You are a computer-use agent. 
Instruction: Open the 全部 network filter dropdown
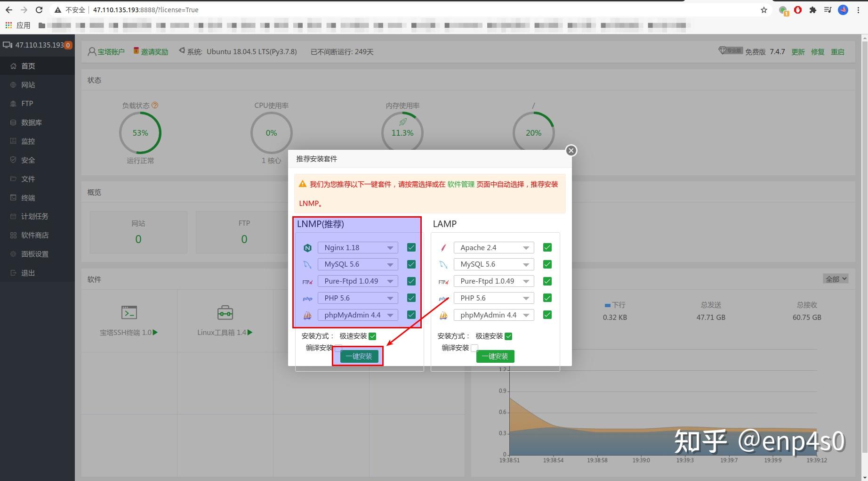pyautogui.click(x=836, y=279)
